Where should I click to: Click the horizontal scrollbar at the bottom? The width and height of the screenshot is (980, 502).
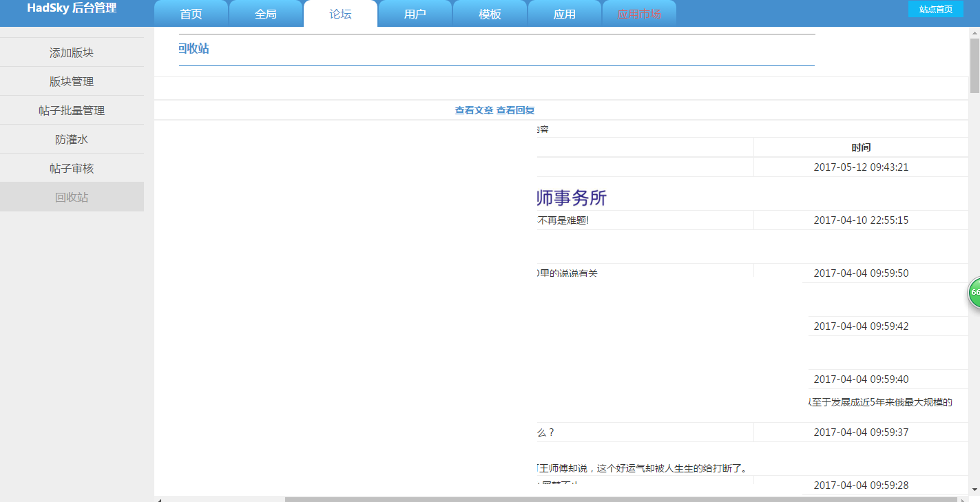(x=620, y=499)
